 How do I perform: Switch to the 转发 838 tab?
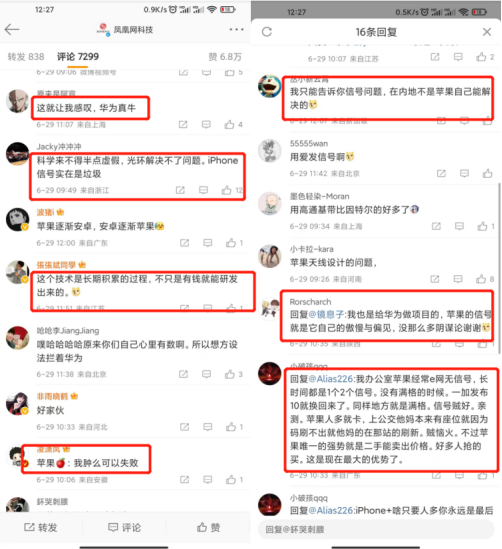26,57
